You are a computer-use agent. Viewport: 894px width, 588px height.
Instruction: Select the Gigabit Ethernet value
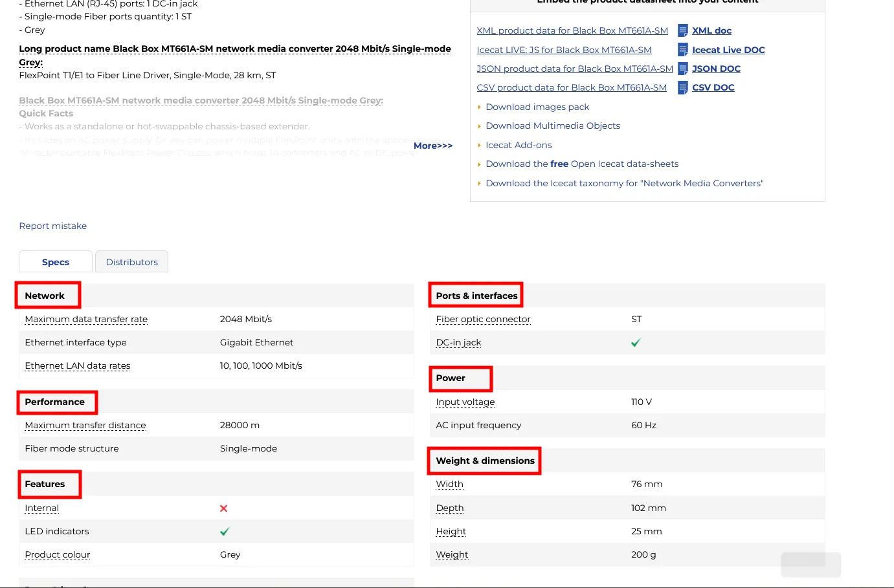point(256,342)
